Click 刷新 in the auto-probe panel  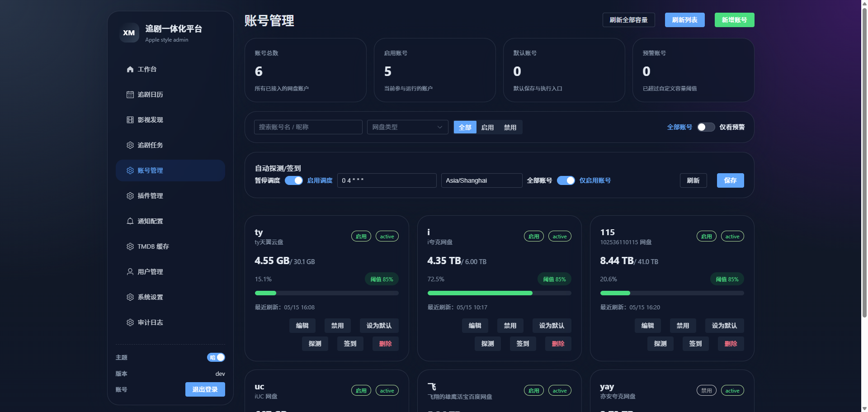click(x=693, y=180)
